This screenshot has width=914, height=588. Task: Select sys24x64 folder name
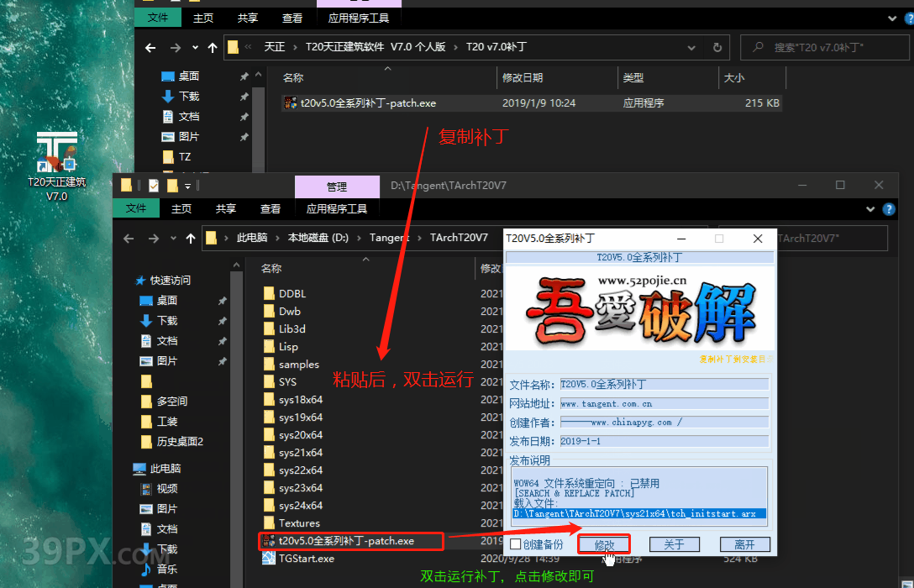(301, 505)
